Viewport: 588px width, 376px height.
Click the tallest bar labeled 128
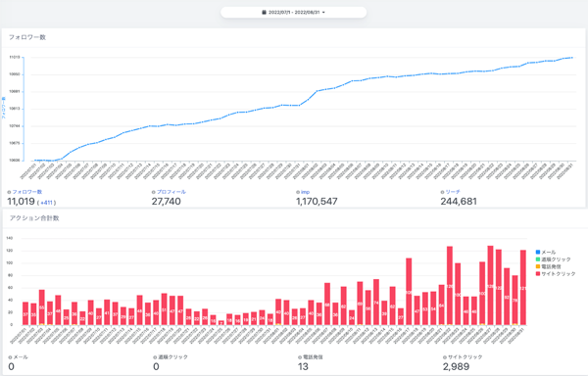click(490, 285)
